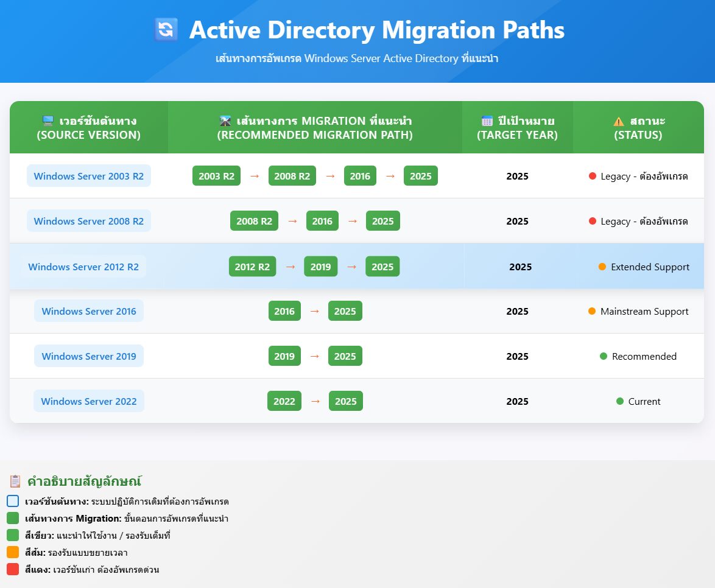Select the Windows Server 2022 source badge
Image resolution: width=715 pixels, height=588 pixels.
click(89, 401)
